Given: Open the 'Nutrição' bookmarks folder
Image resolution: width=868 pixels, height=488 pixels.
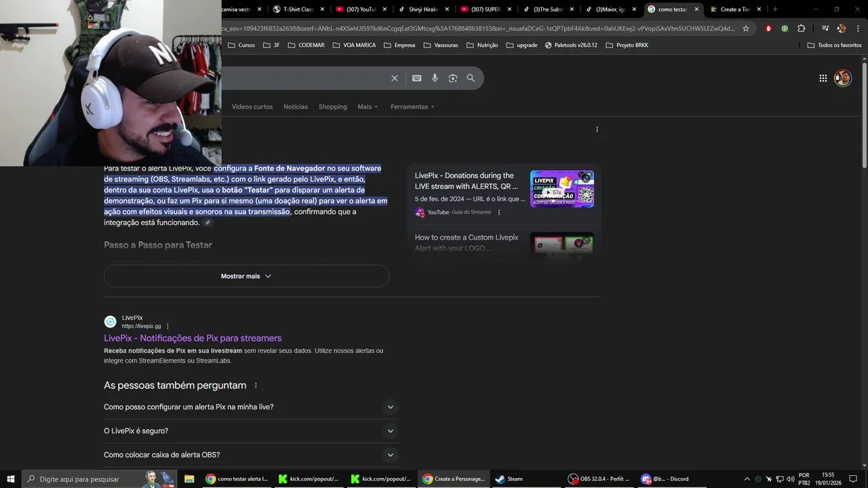Looking at the screenshot, I should pos(482,45).
